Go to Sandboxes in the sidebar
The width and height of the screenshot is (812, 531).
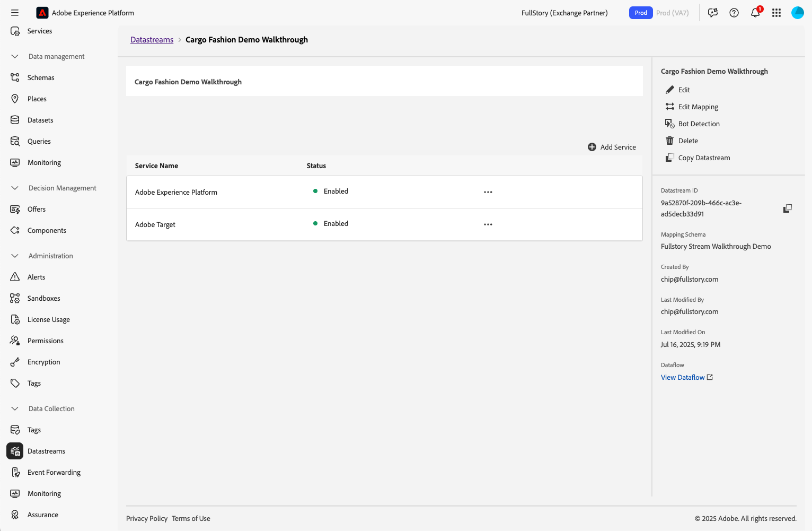tap(44, 298)
